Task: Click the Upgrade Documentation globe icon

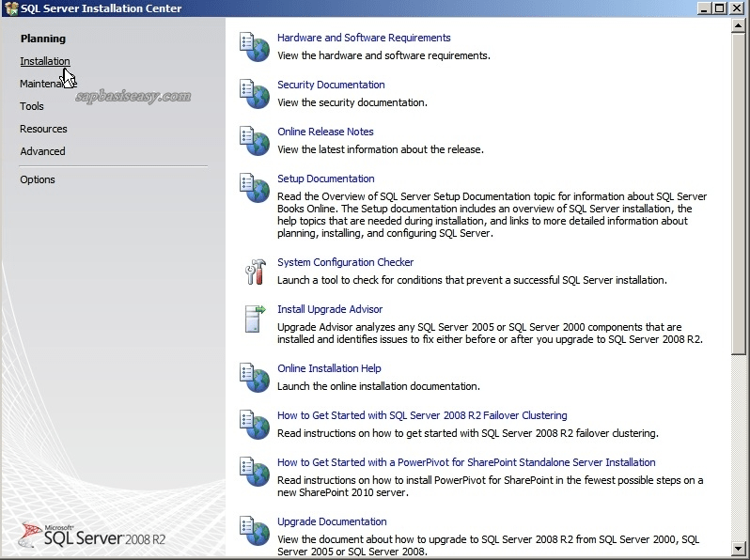Action: click(255, 530)
